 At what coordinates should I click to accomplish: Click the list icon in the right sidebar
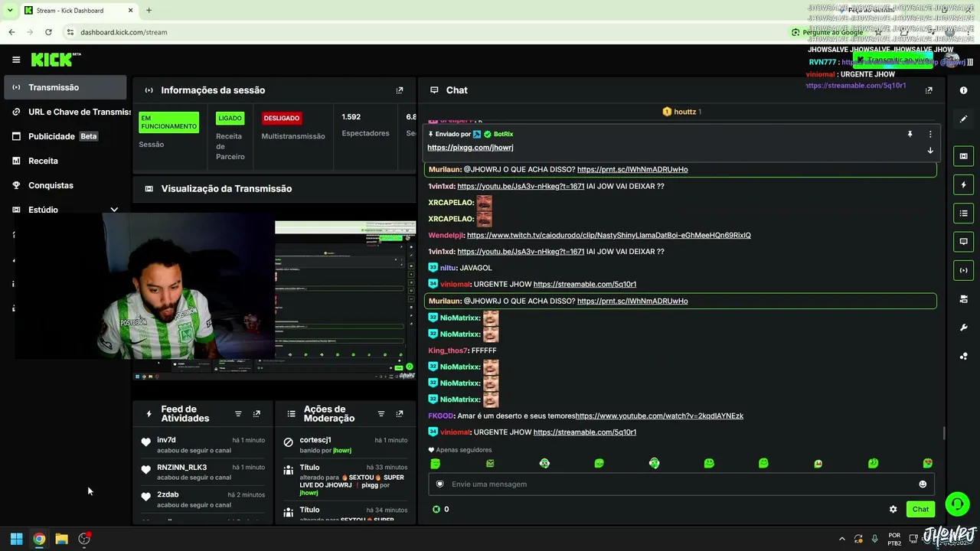pos(963,213)
